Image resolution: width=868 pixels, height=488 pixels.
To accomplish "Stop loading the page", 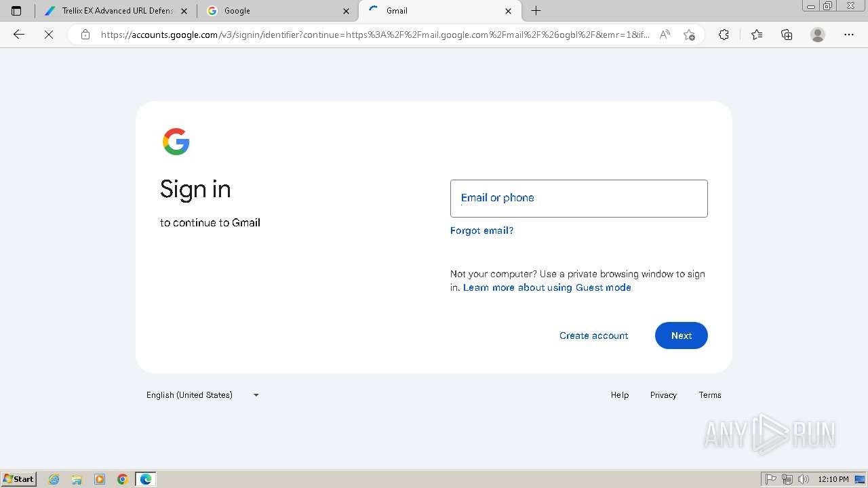I will (49, 35).
